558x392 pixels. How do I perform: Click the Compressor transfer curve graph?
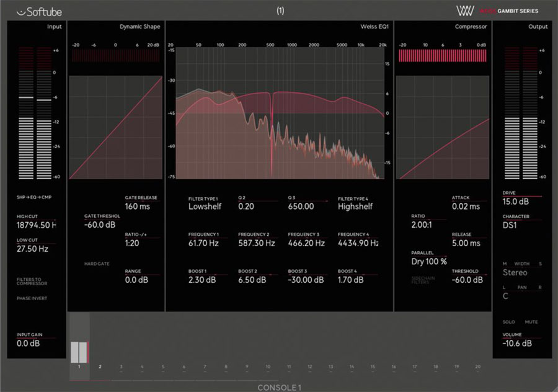(x=443, y=127)
